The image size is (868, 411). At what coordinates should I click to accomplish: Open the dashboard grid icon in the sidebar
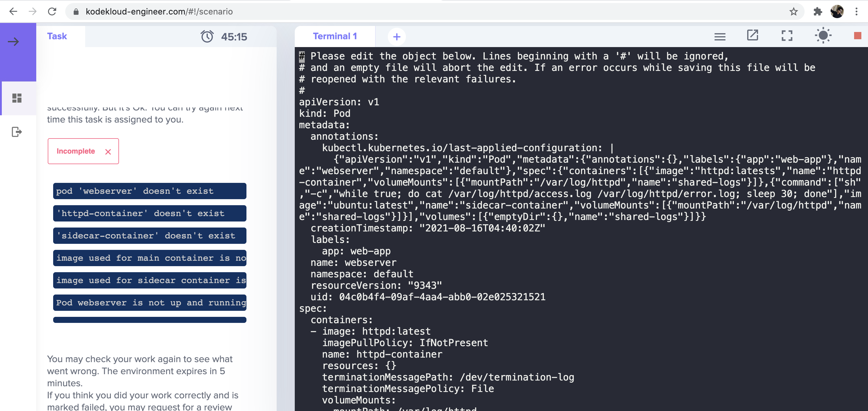tap(17, 98)
